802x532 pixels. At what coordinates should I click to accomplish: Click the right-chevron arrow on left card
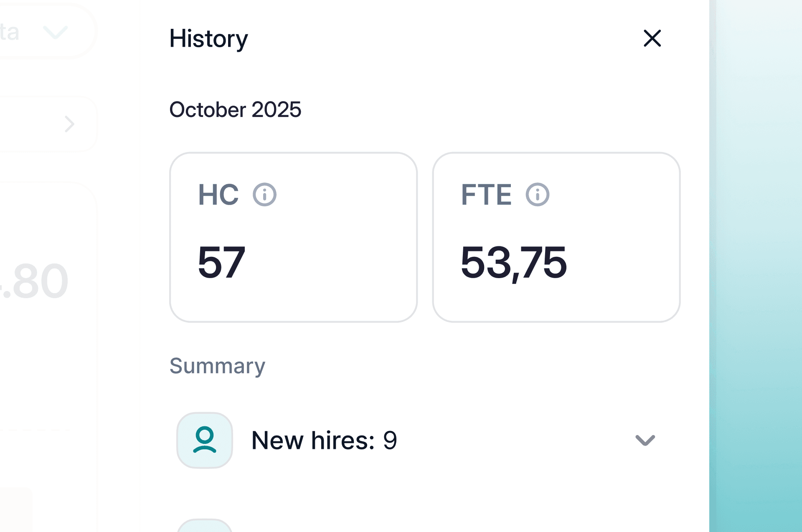pos(69,123)
